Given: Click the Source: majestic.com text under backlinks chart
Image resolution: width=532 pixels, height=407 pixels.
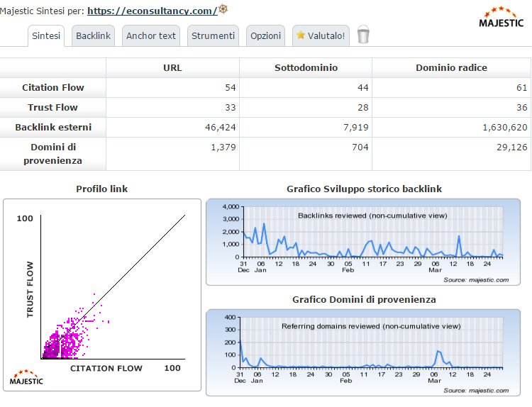Looking at the screenshot, I should pyautogui.click(x=476, y=280).
